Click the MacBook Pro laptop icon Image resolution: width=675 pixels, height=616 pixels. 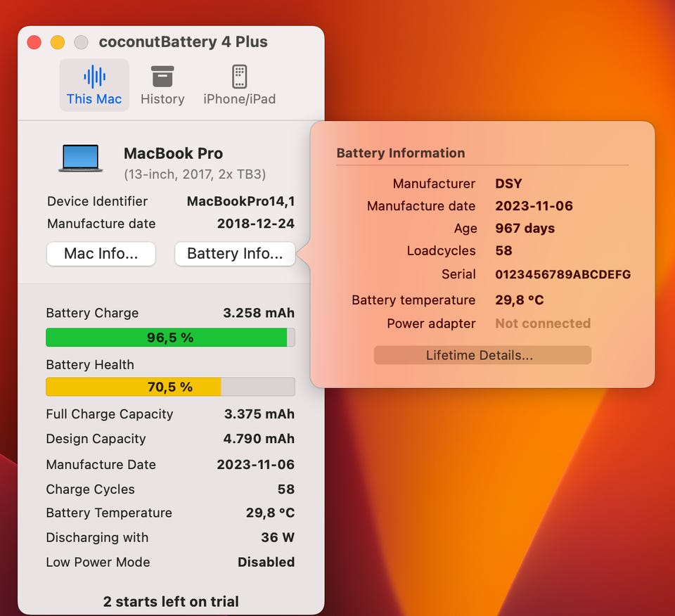80,158
